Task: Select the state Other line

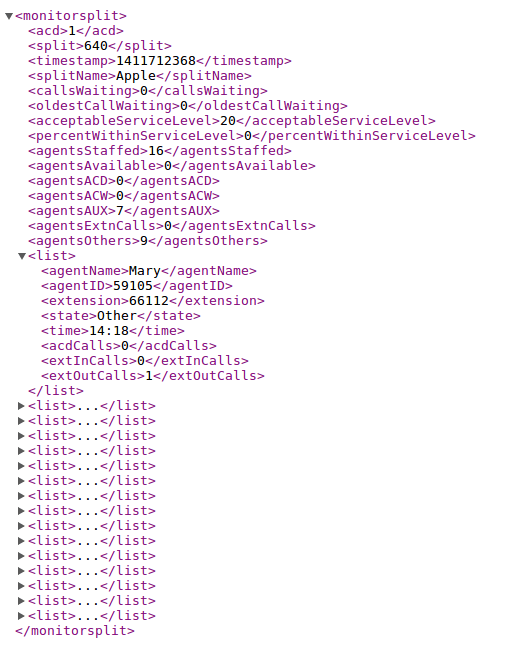Action: [121, 316]
